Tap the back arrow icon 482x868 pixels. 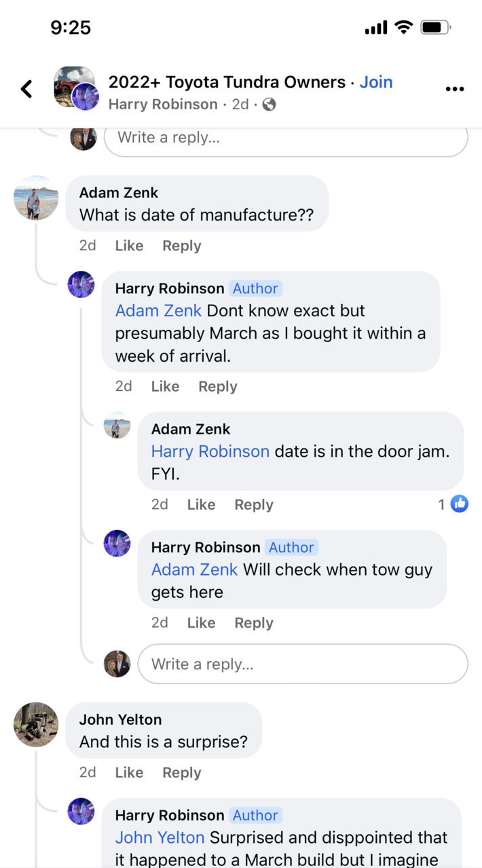(26, 88)
